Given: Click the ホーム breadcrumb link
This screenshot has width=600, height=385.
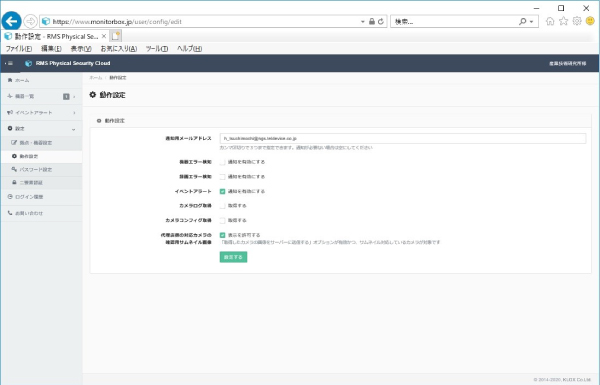Looking at the screenshot, I should [96, 78].
